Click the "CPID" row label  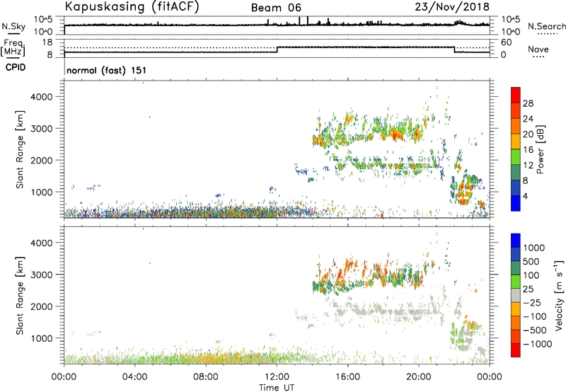click(16, 67)
